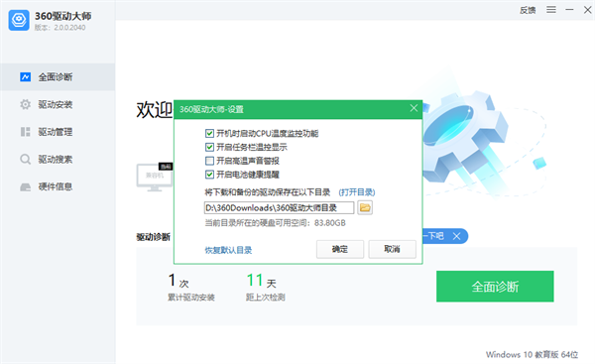The image size is (595, 364).
Task: Click the folder browse icon button
Action: 365,207
